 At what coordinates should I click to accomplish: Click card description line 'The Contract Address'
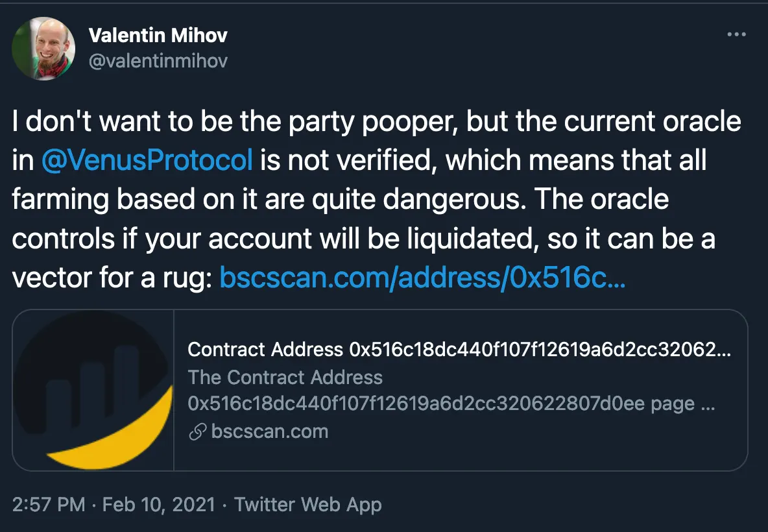[x=285, y=378]
